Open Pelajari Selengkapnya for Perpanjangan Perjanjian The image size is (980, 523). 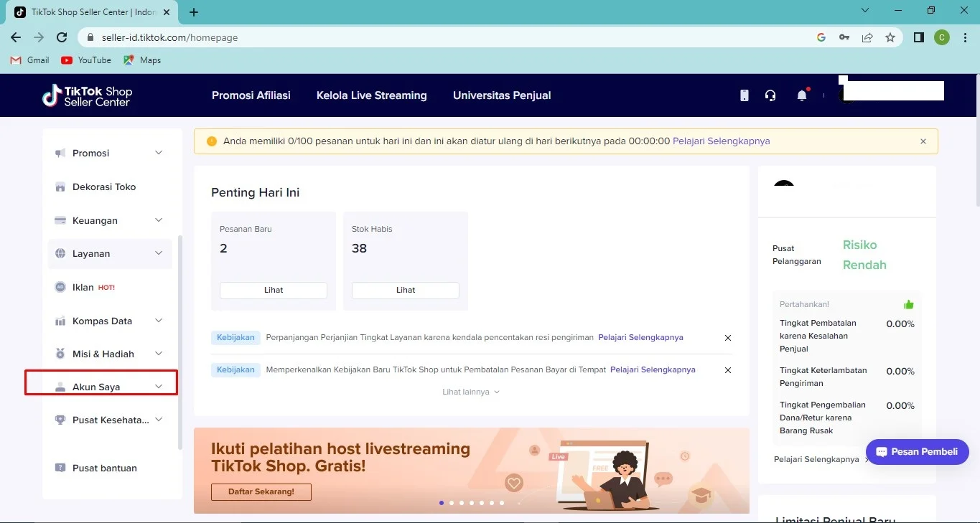(640, 337)
